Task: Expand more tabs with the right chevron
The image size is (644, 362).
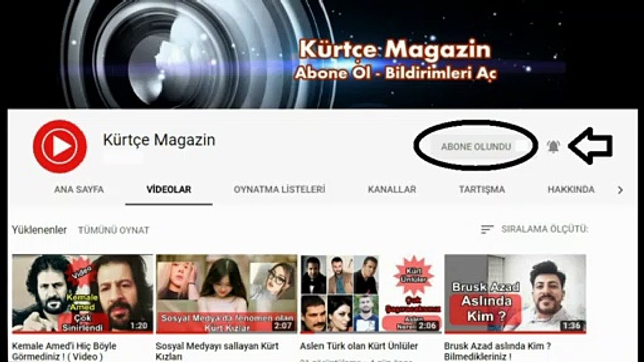Action: 620,190
